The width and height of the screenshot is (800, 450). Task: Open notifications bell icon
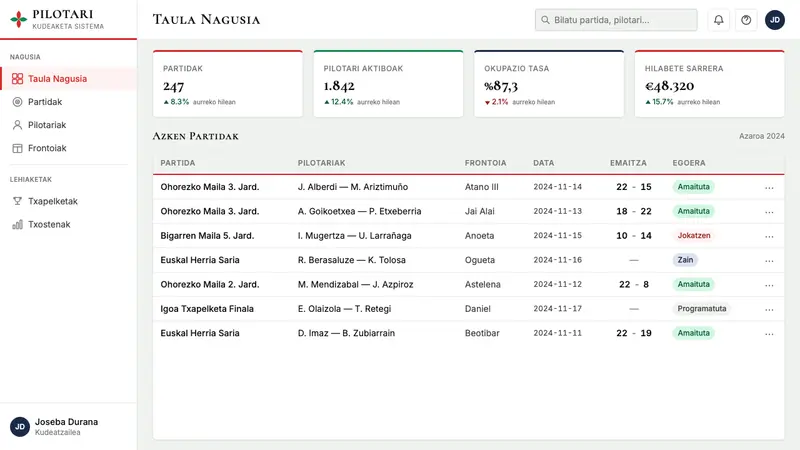[718, 20]
